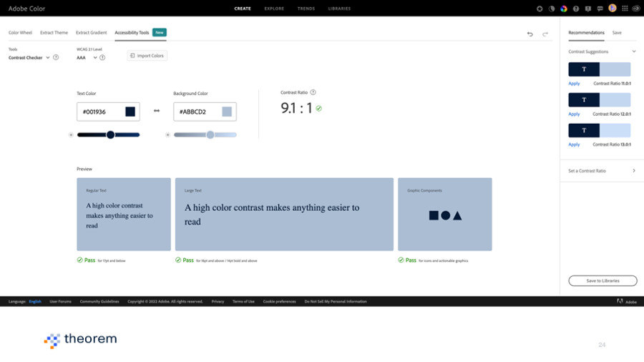Open Contrast Ratio info icon
The width and height of the screenshot is (644, 362).
click(x=313, y=92)
